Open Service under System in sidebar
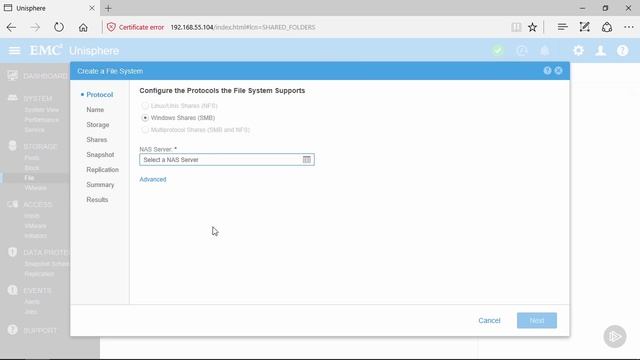 (34, 130)
